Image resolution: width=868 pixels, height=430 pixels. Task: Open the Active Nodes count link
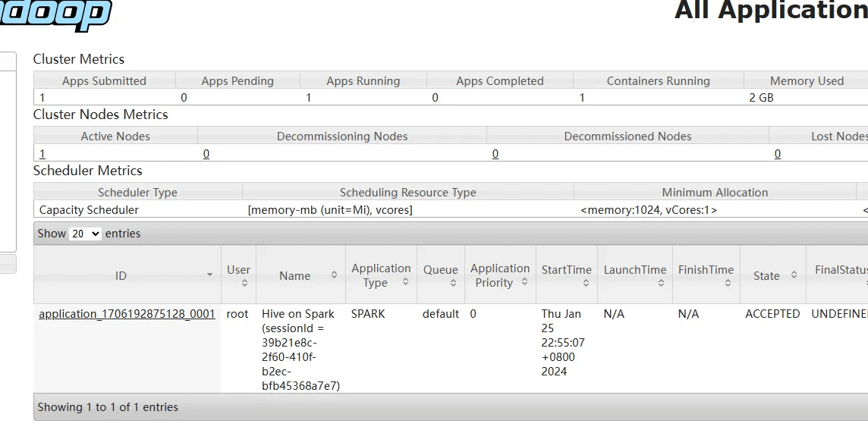(42, 154)
